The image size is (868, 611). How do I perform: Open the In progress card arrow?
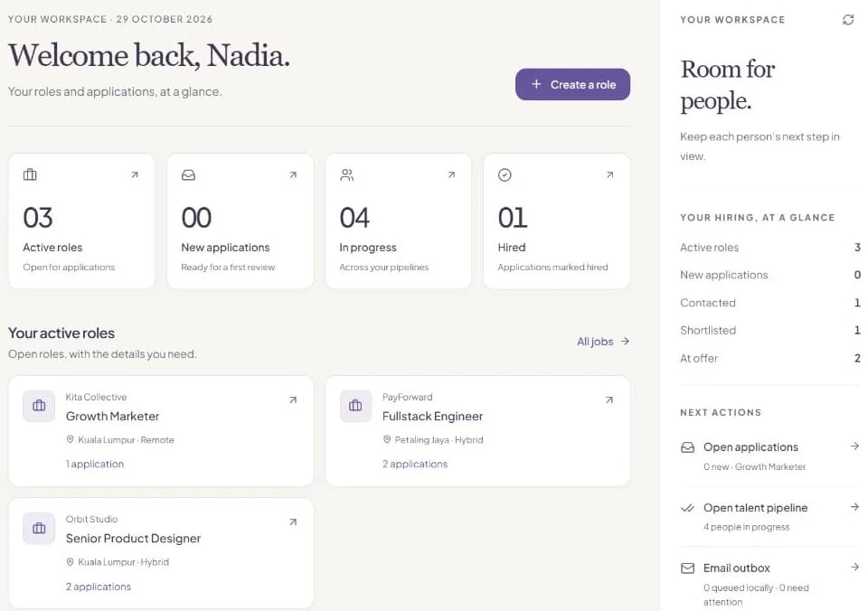coord(451,174)
